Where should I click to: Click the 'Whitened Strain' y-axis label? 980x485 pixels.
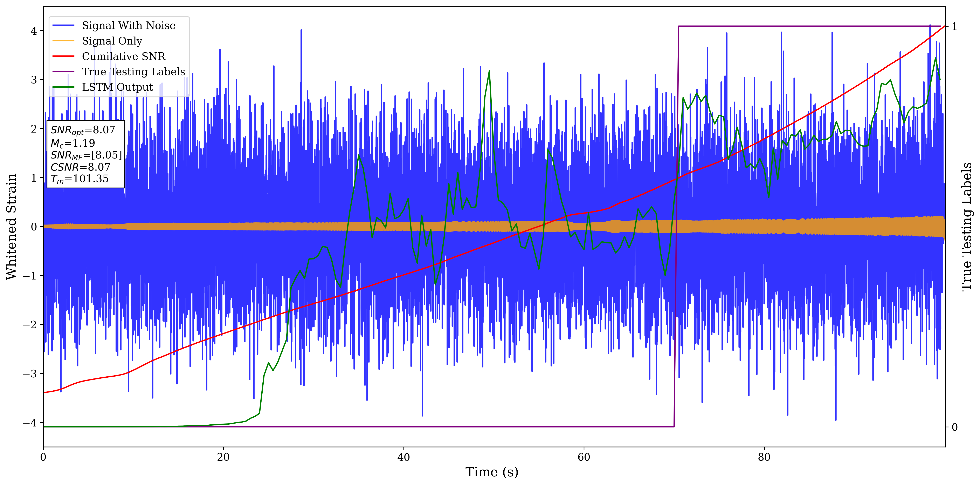pos(11,227)
